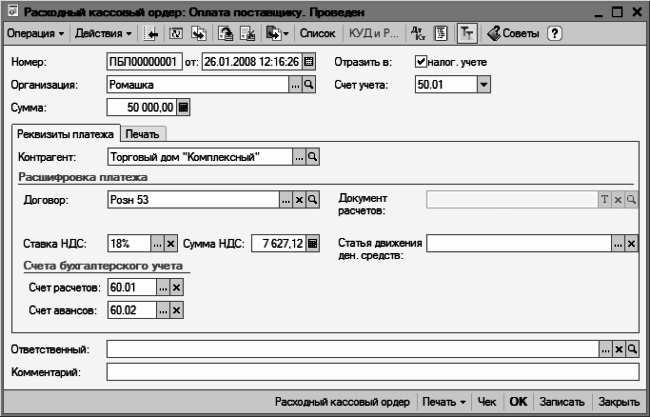Open the Операция menu
This screenshot has width=650, height=417.
(x=36, y=34)
